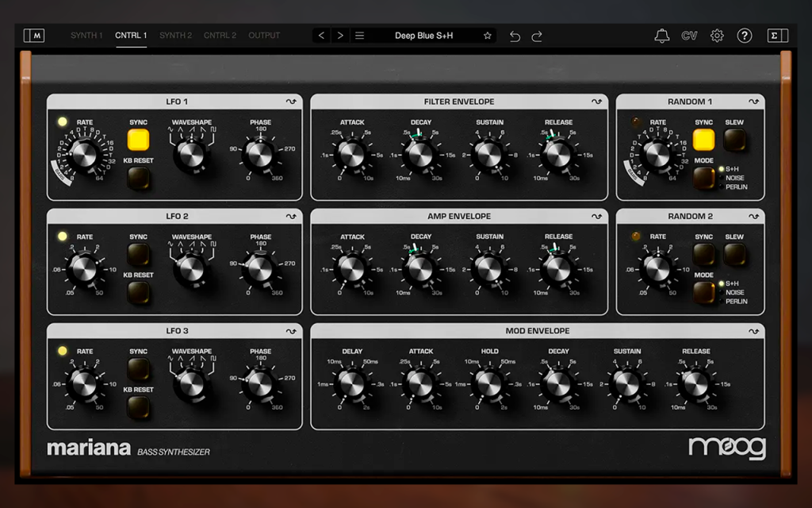Toggle LFO 2 KB RESET button
This screenshot has height=508, width=812.
coord(138,293)
